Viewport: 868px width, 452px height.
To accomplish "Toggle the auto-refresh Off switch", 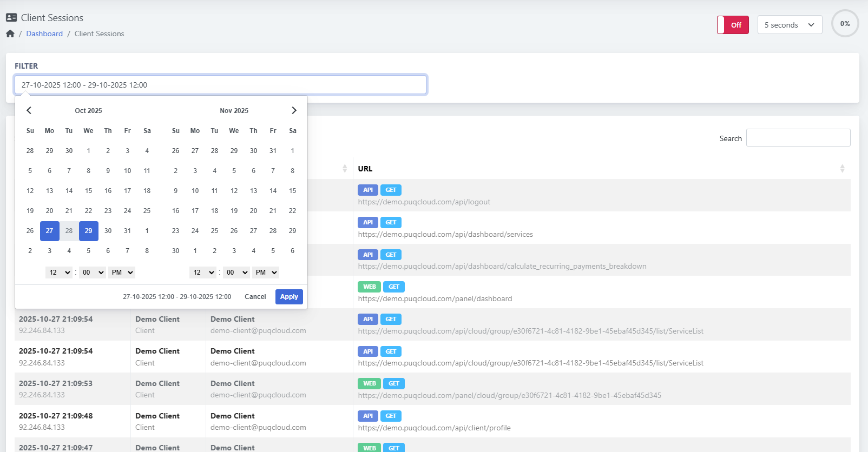I will pyautogui.click(x=733, y=25).
